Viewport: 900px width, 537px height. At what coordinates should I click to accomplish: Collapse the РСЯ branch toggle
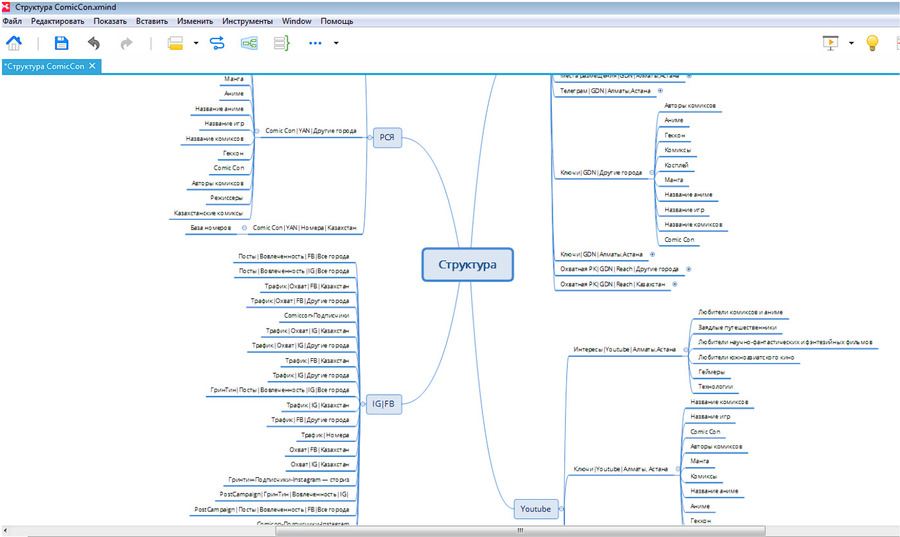(x=370, y=137)
